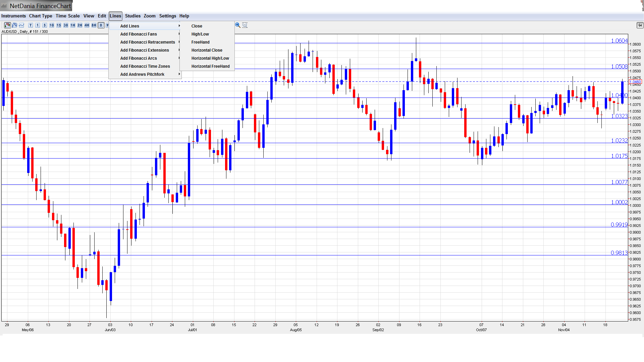The height and width of the screenshot is (362, 644).
Task: Select Horizontal High/Low line option
Action: (x=210, y=58)
